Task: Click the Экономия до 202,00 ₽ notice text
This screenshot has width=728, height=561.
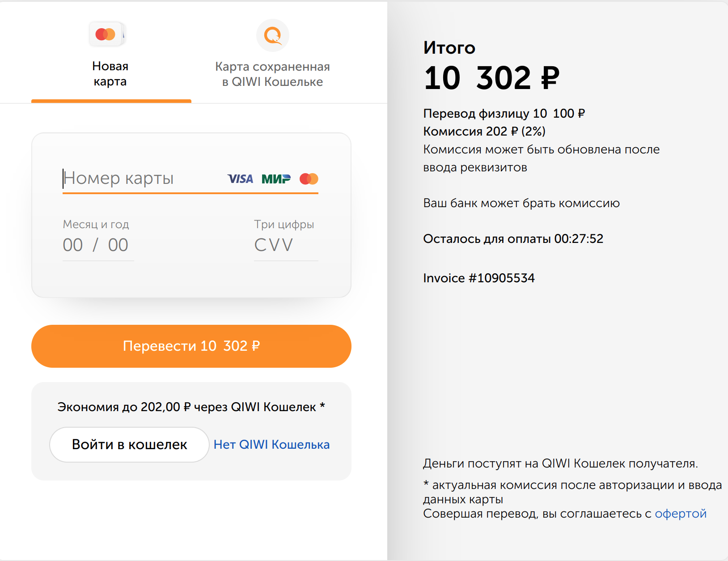Action: click(191, 407)
